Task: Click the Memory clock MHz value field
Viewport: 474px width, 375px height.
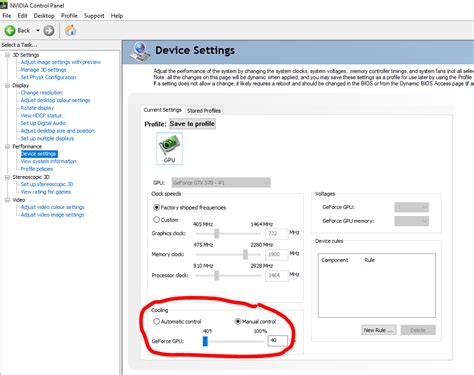Action: (277, 254)
